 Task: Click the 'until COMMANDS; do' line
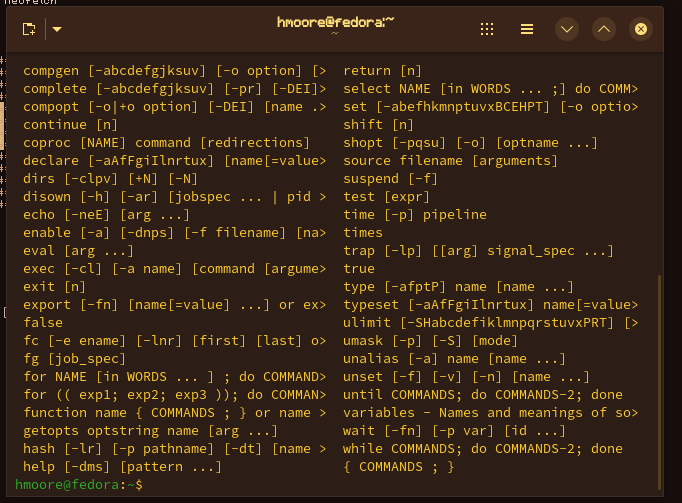pos(483,395)
